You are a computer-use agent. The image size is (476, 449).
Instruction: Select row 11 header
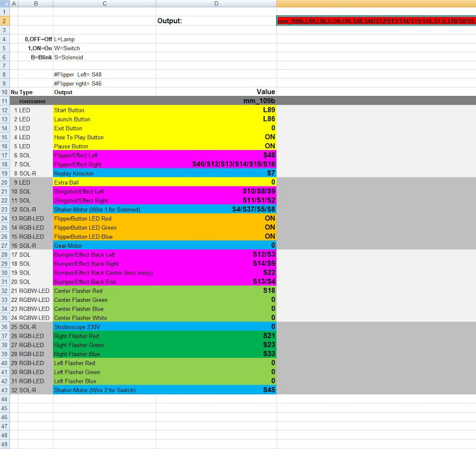tap(5, 101)
